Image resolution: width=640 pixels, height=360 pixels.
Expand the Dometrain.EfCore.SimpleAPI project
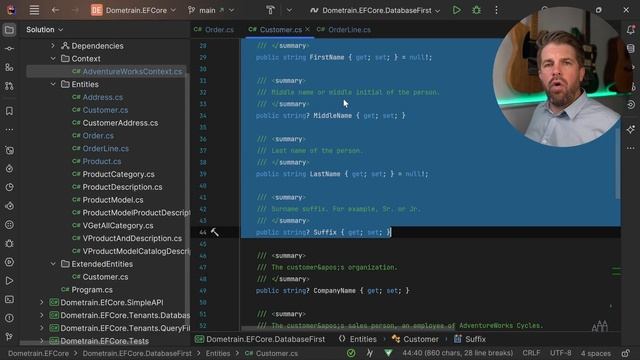pos(42,302)
